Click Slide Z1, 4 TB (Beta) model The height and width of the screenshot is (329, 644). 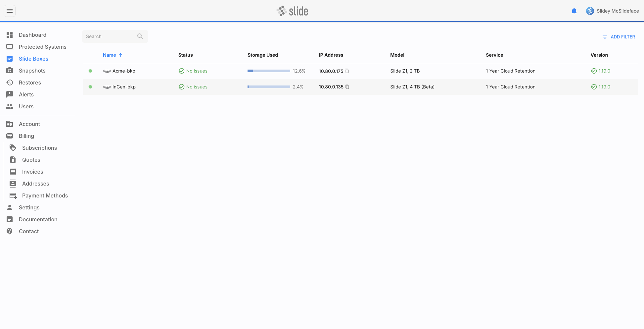click(x=412, y=87)
